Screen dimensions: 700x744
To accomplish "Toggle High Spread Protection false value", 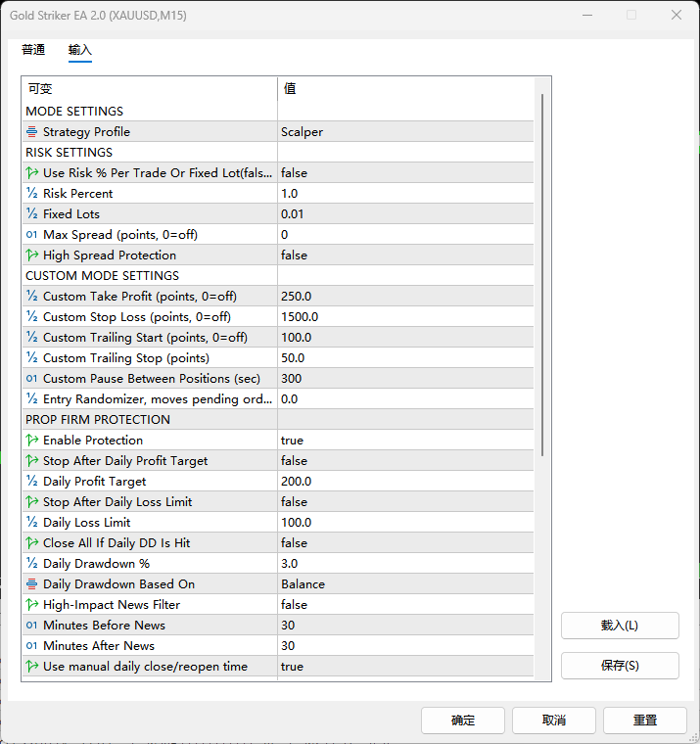I will tap(405, 255).
